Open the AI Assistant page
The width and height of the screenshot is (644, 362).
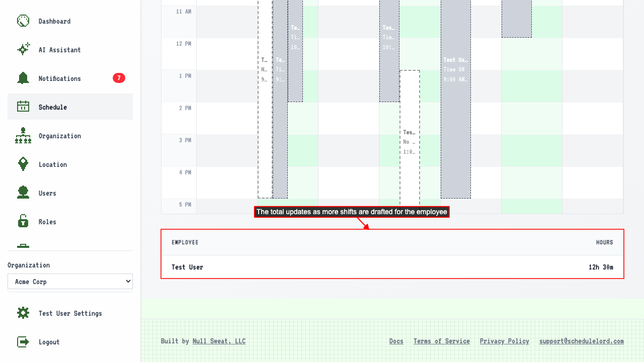(x=70, y=50)
